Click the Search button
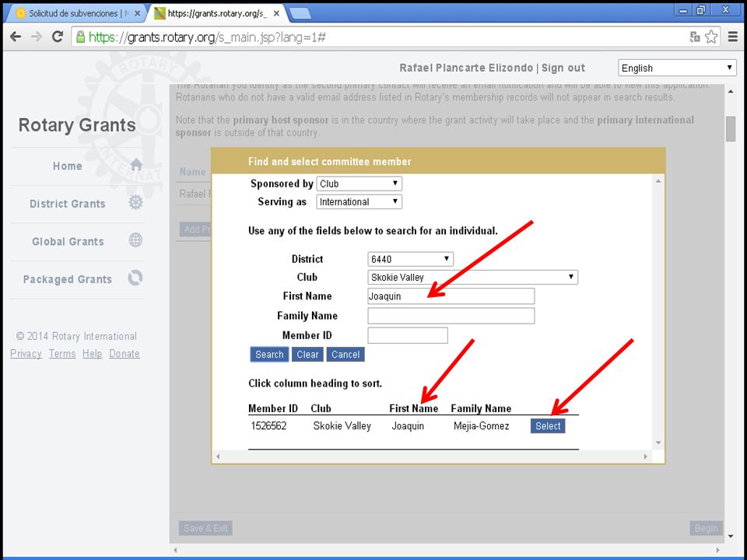 coord(269,355)
